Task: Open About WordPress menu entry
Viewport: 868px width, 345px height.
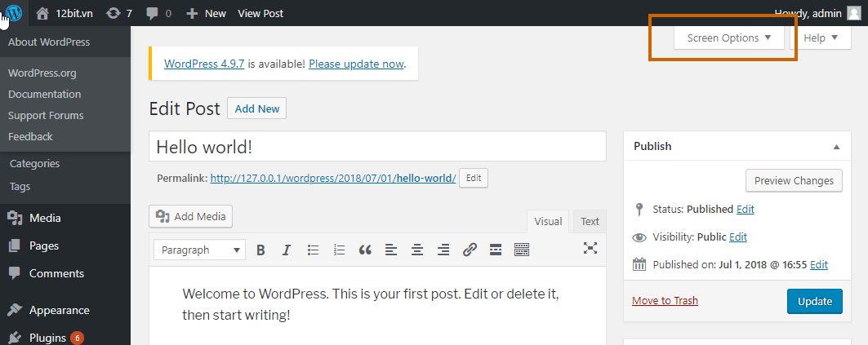Action: (x=49, y=42)
